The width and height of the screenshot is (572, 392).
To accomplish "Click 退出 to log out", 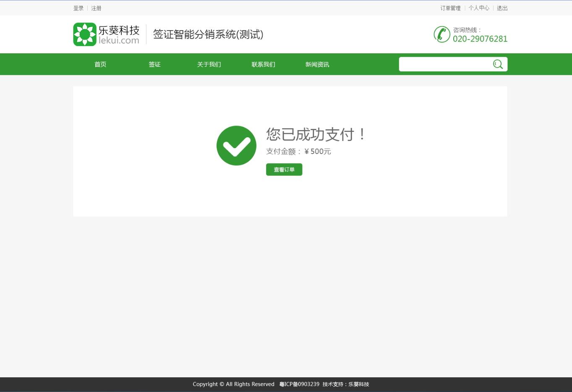I will [502, 8].
